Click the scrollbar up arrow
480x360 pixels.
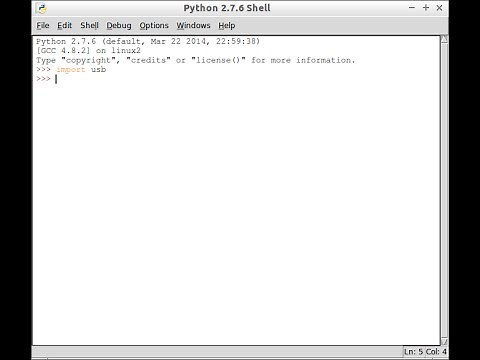444,39
